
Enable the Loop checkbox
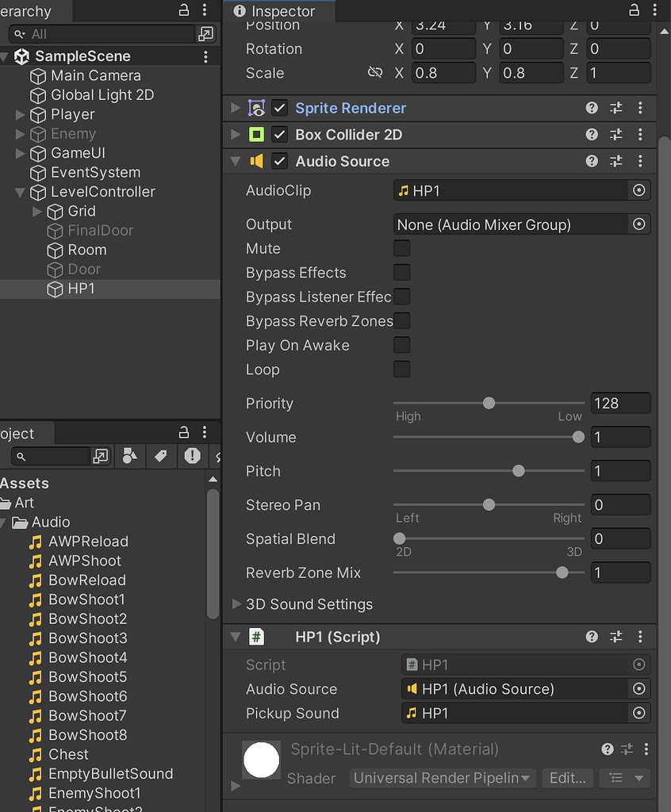pos(402,370)
